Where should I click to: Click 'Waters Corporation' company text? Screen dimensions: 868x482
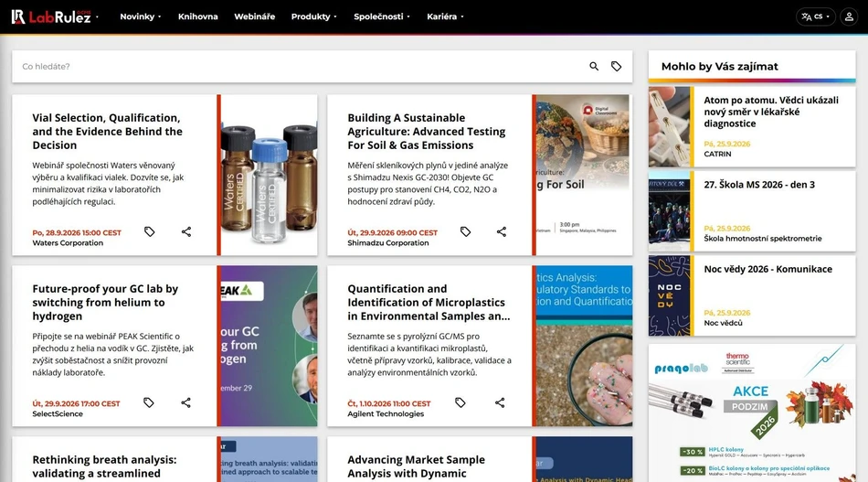coord(68,242)
